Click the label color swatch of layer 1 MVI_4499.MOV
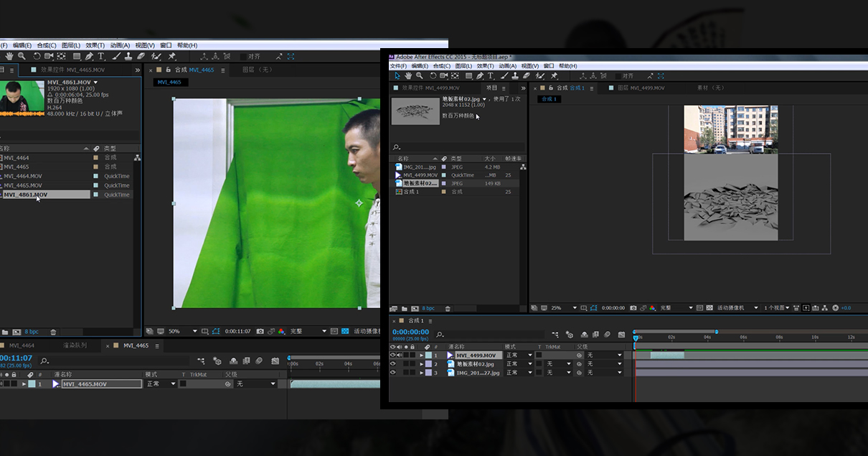Image resolution: width=868 pixels, height=456 pixels. coord(429,355)
